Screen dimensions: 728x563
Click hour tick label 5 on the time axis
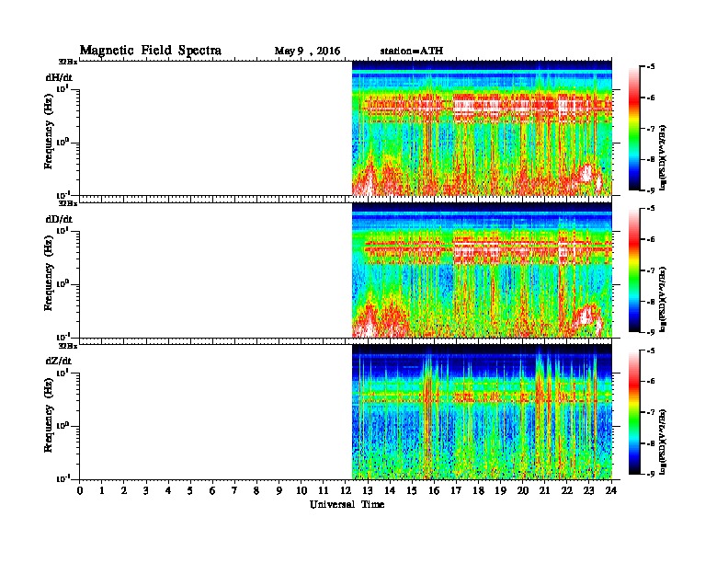[x=190, y=490]
